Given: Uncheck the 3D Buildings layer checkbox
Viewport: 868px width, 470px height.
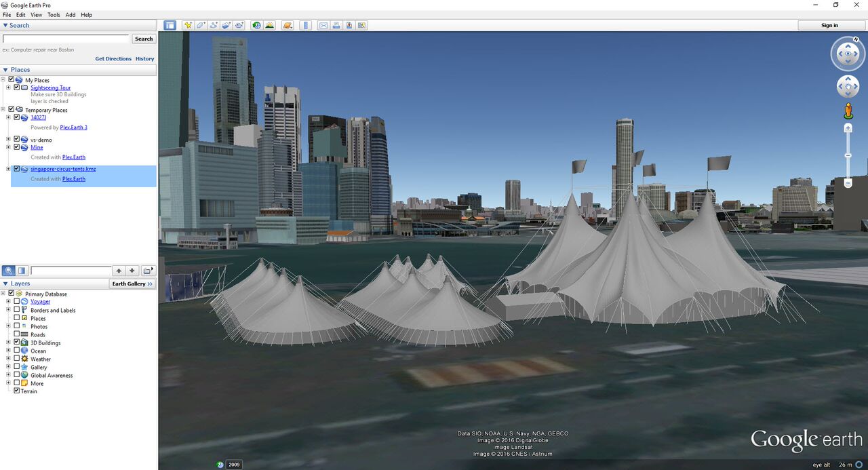Looking at the screenshot, I should click(x=17, y=342).
